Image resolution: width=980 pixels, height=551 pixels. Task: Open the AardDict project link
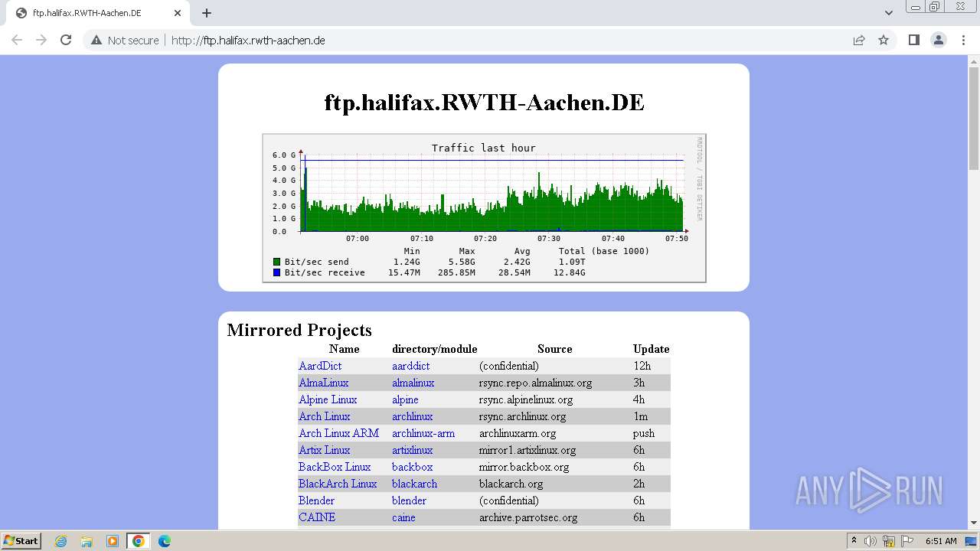click(320, 366)
